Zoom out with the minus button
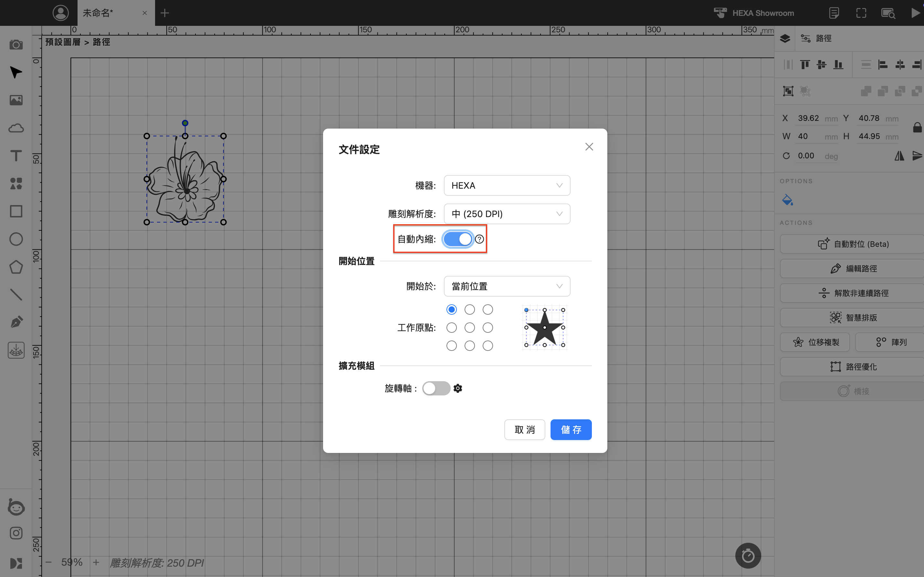The width and height of the screenshot is (924, 577). [x=48, y=562]
